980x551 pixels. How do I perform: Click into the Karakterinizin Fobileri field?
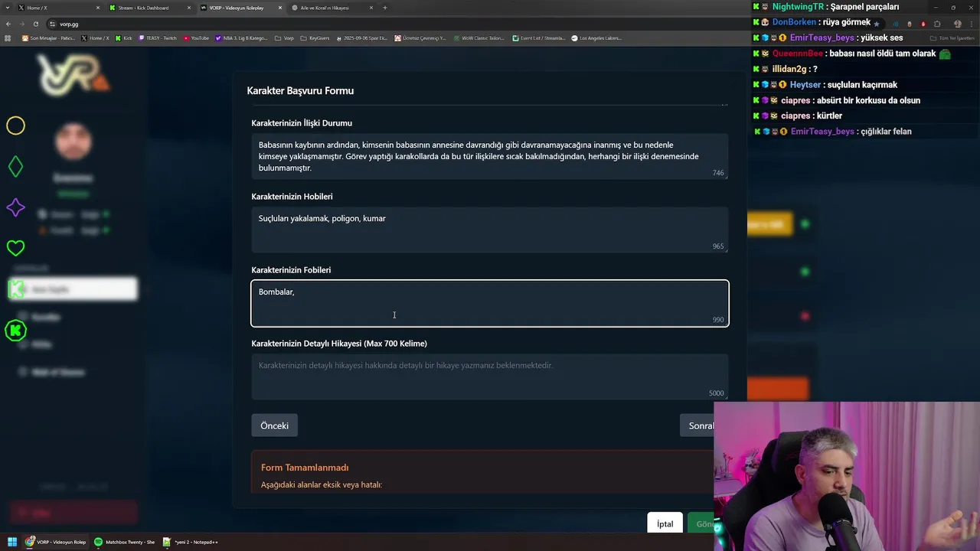(490, 303)
